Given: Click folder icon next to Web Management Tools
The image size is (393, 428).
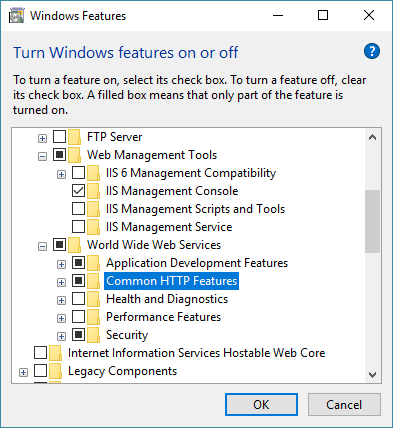Looking at the screenshot, I should pos(75,155).
